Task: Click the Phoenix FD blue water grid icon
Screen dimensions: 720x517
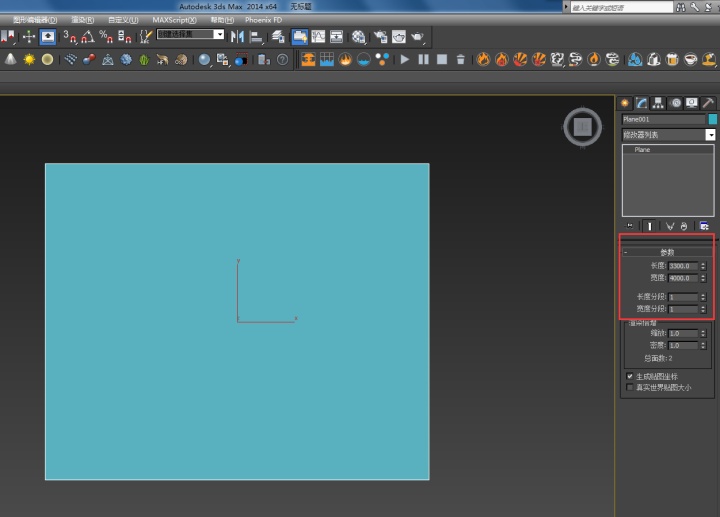Action: click(326, 59)
